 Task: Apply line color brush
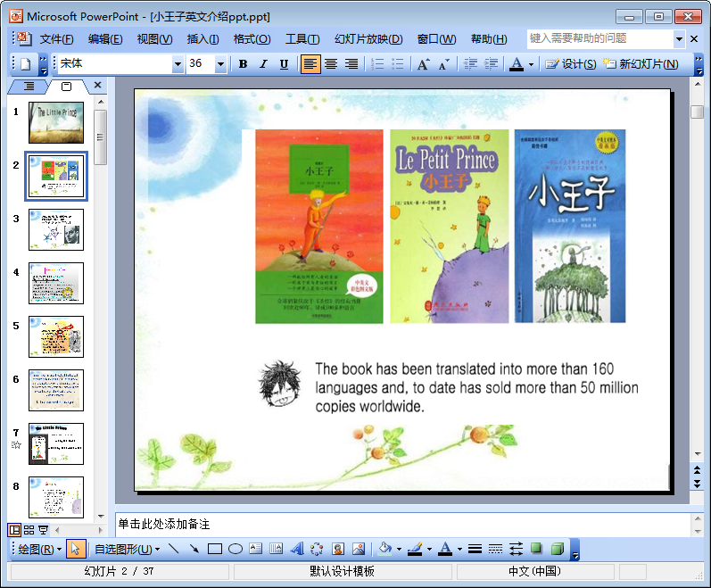pyautogui.click(x=415, y=549)
